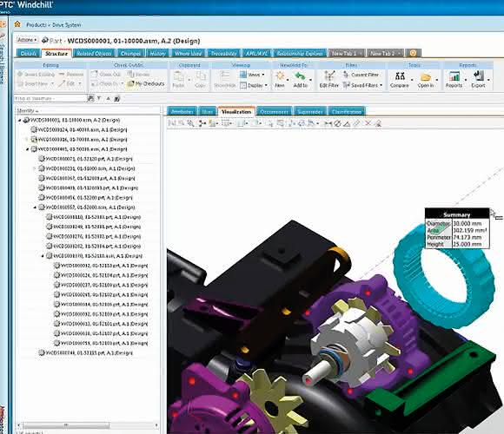Click the triangle icon in visualization toolbar

[347, 123]
